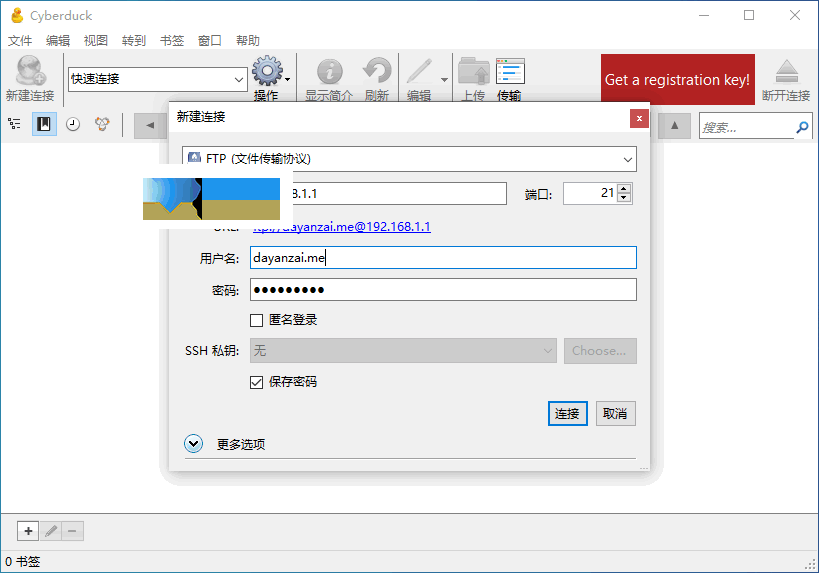Open the Edit (编辑) menu
Image resolution: width=819 pixels, height=573 pixels.
[x=57, y=41]
